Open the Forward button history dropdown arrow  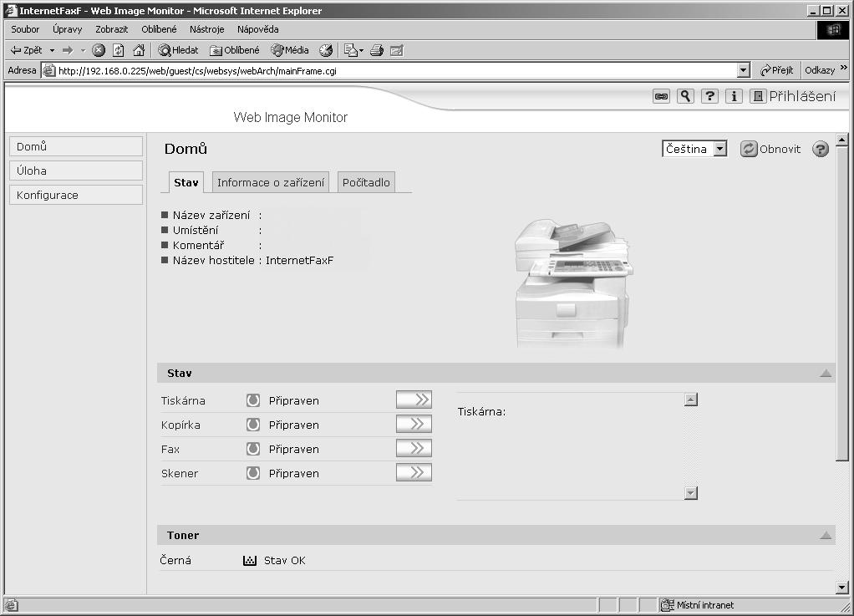click(83, 51)
